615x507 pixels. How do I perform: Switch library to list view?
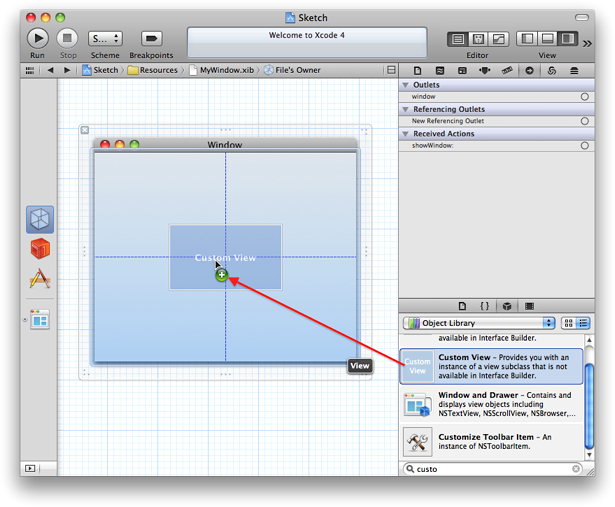tap(583, 323)
